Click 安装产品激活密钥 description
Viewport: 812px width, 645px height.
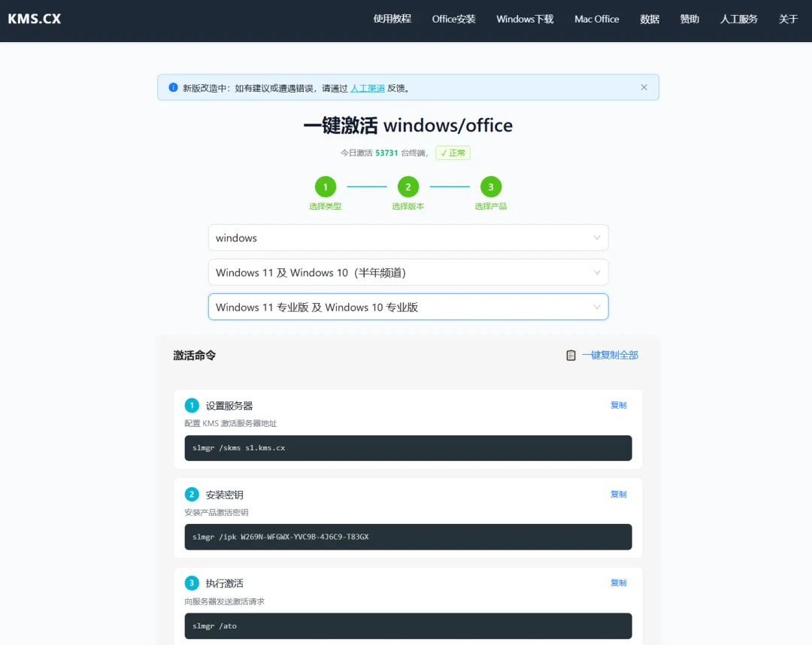tap(217, 513)
